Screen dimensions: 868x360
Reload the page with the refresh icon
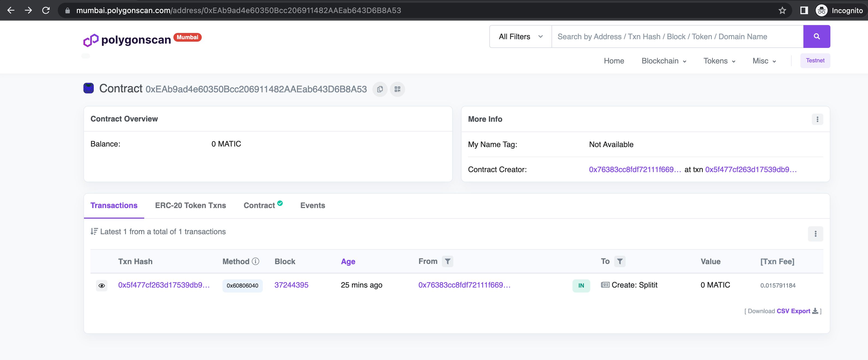[x=46, y=10]
